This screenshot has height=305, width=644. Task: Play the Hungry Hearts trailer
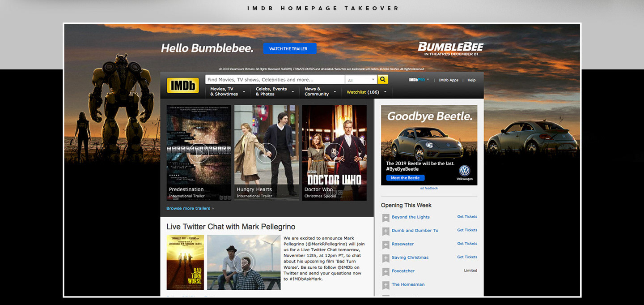coord(266,153)
